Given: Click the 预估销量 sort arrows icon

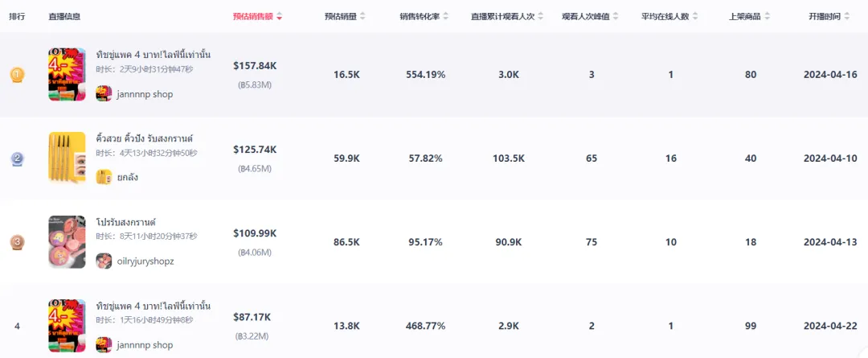Looking at the screenshot, I should point(362,17).
